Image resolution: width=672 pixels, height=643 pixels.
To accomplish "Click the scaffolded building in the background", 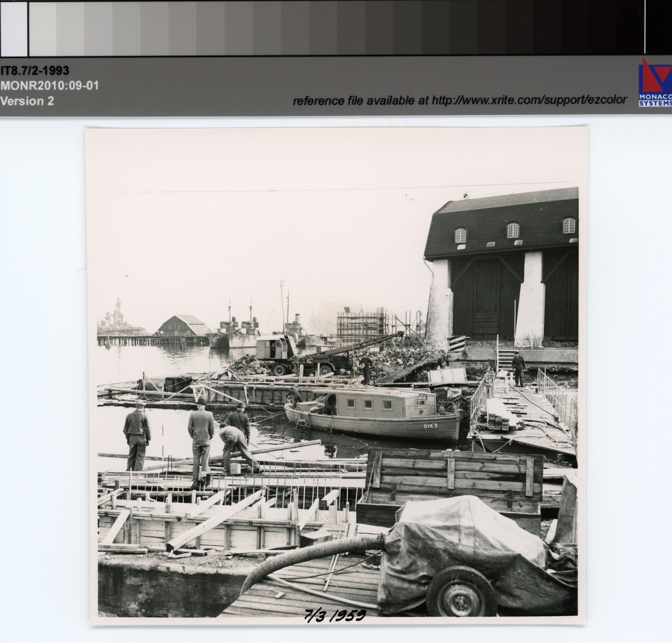I will pos(362,324).
